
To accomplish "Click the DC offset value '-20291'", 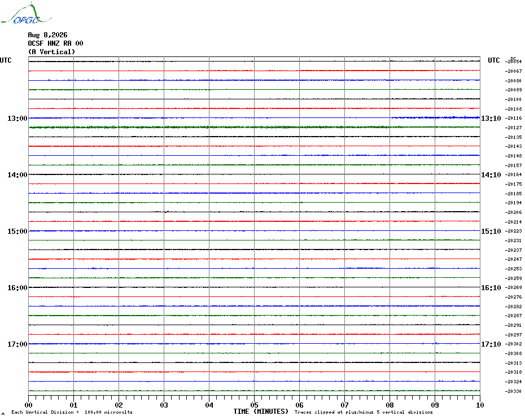I will point(513,325).
